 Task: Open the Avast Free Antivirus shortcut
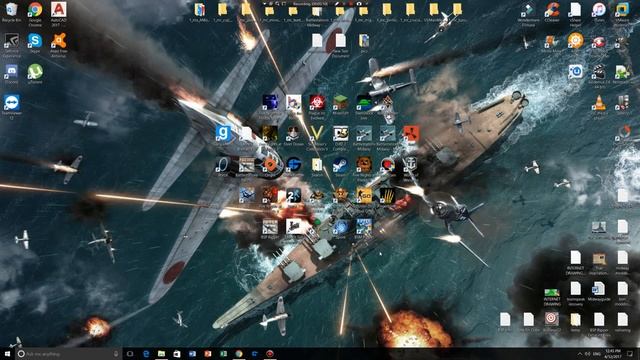pyautogui.click(x=58, y=44)
